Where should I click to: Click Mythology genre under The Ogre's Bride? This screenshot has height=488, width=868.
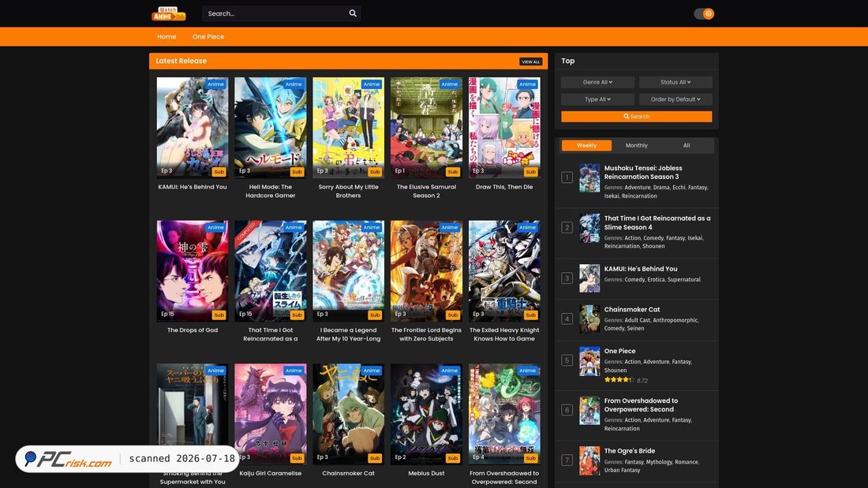click(659, 462)
